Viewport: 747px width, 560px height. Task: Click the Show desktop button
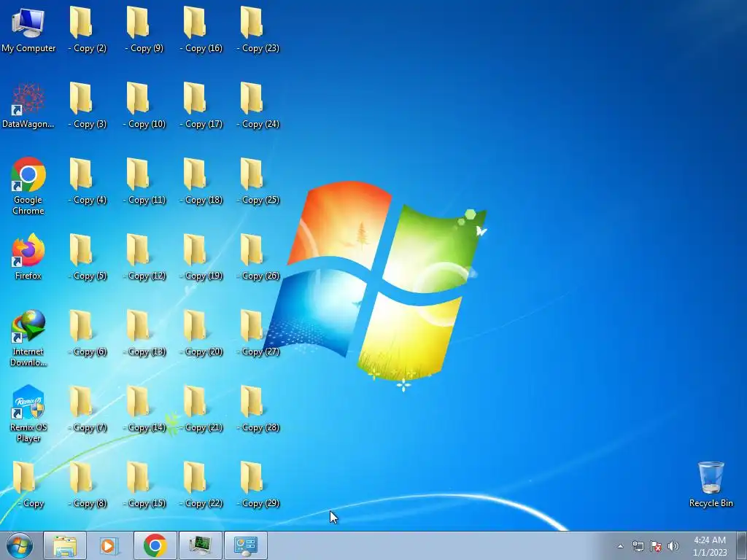(x=742, y=545)
